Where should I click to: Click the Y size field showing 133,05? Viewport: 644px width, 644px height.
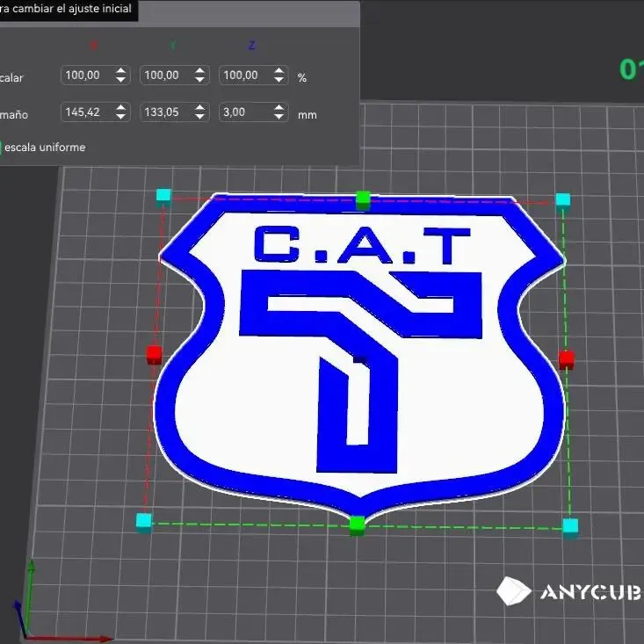[175, 112]
